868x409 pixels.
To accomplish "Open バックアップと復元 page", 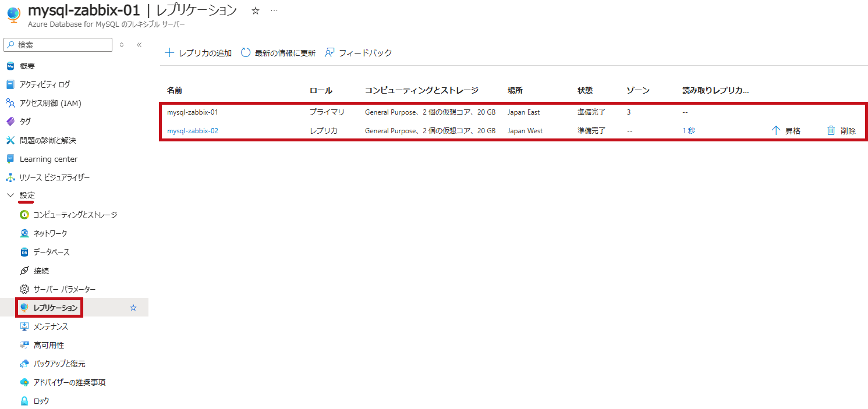I will coord(59,364).
